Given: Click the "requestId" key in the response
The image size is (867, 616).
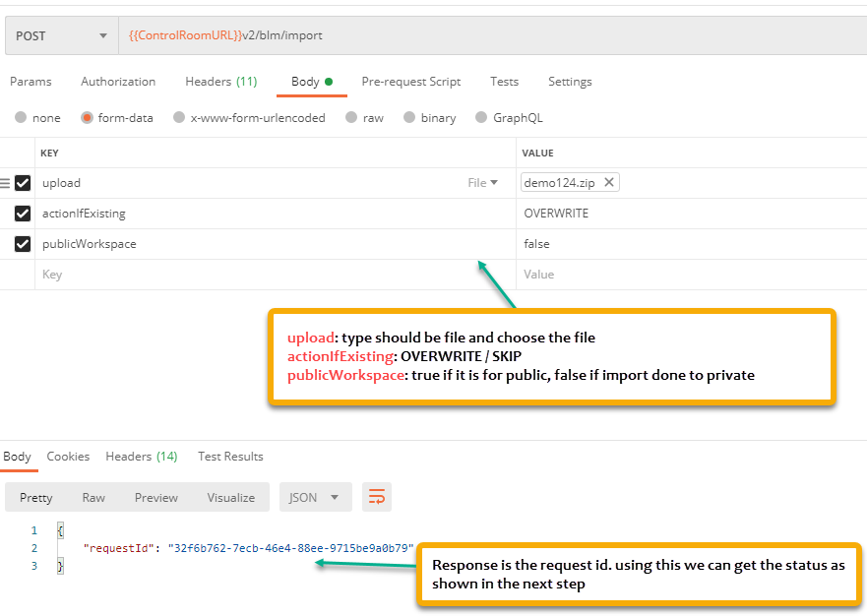Looking at the screenshot, I should click(x=119, y=548).
